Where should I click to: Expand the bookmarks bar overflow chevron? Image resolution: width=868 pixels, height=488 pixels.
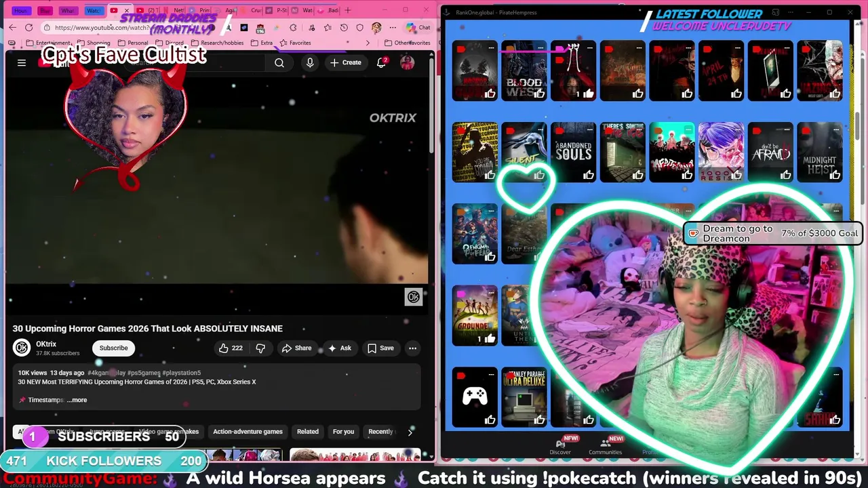click(x=368, y=43)
